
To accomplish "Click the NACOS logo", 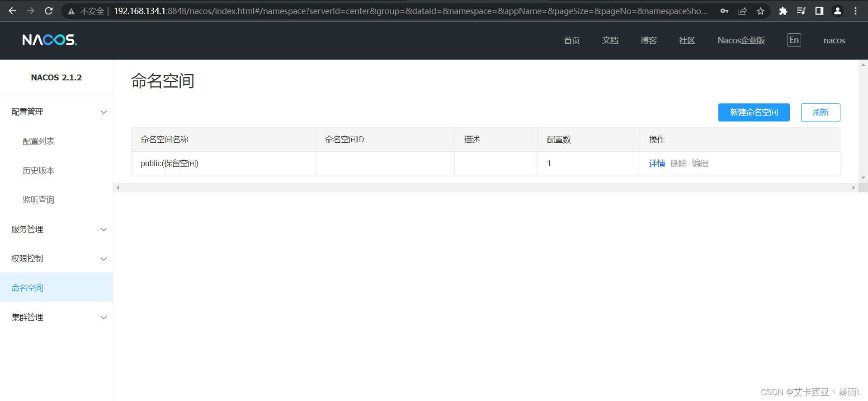I will [x=50, y=40].
